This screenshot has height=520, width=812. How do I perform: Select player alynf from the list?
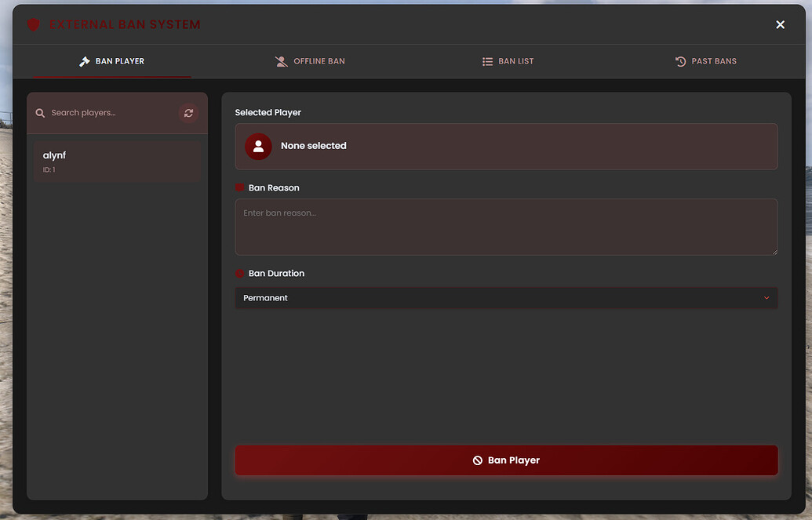116,161
